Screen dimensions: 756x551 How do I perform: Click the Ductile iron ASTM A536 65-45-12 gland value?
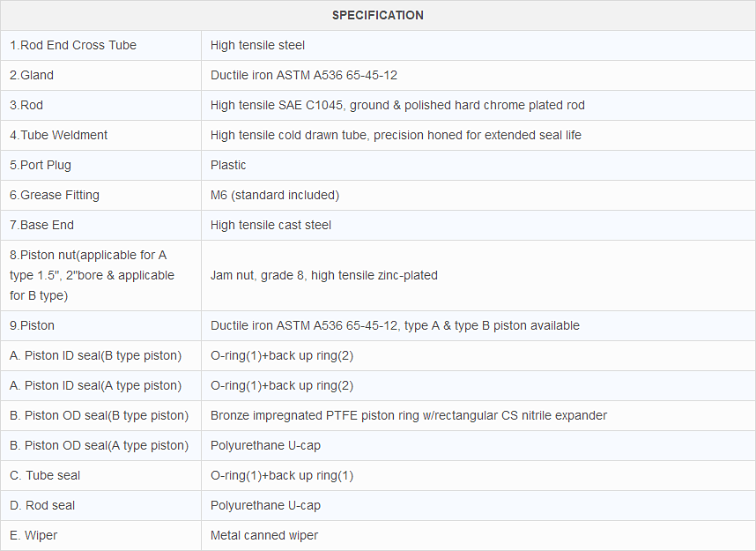pos(304,75)
